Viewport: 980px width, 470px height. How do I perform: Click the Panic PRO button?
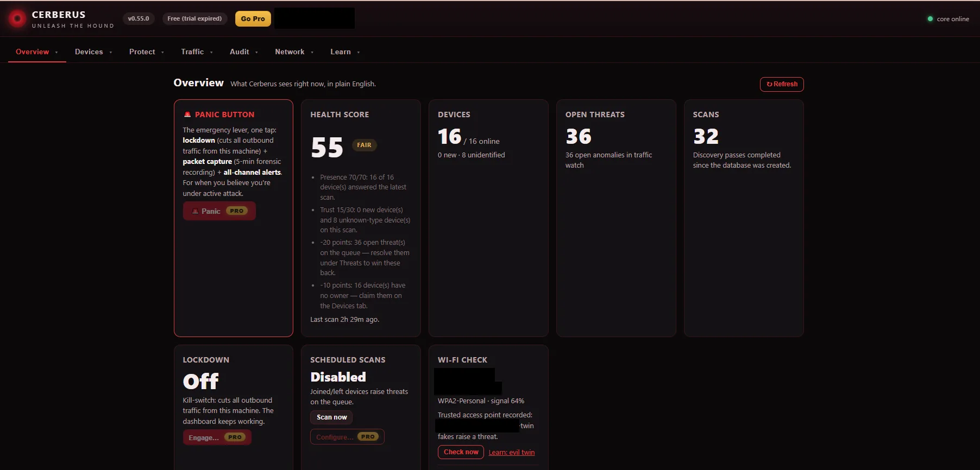click(x=219, y=211)
